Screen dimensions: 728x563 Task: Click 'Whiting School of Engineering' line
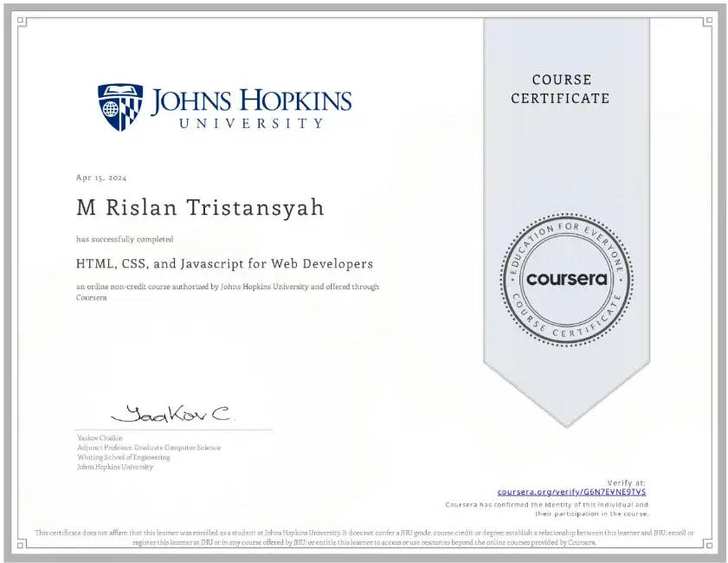124,457
